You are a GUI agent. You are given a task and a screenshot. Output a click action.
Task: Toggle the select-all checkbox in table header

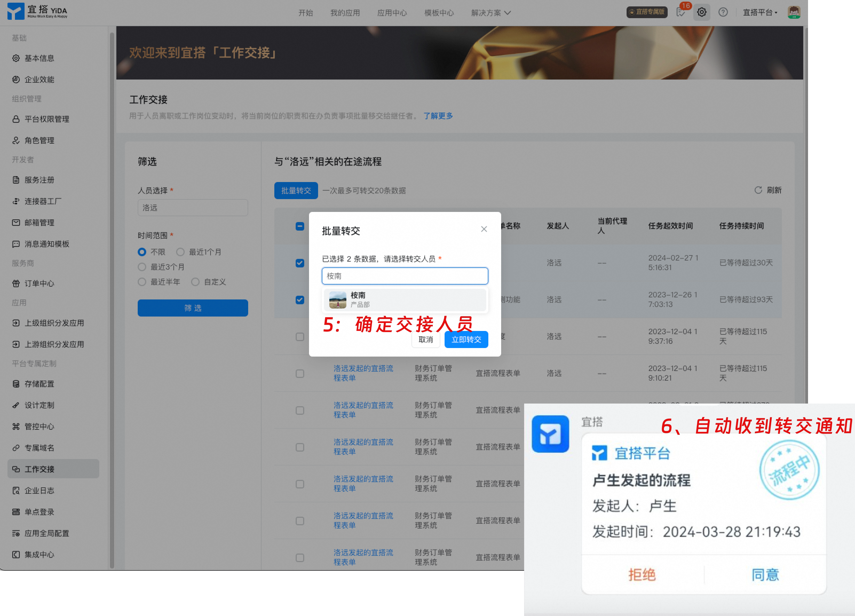point(300,226)
